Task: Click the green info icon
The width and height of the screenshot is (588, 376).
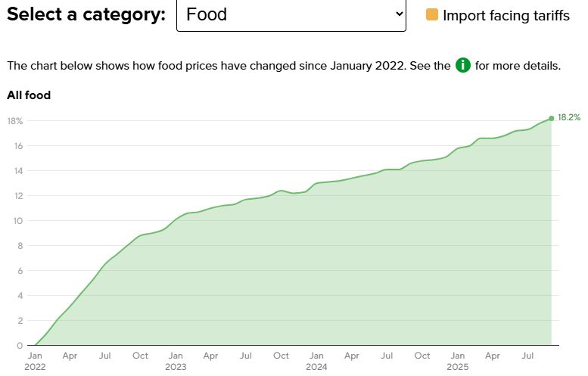Action: [463, 66]
